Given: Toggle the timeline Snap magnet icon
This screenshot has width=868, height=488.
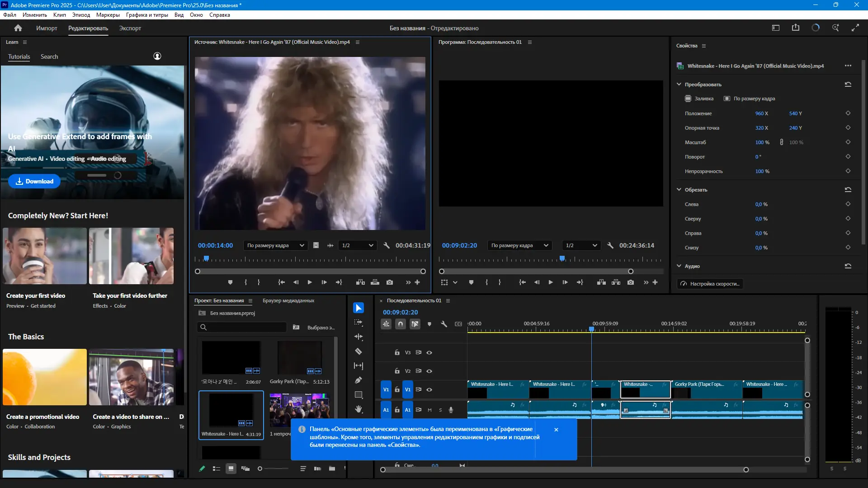Looking at the screenshot, I should [x=401, y=324].
